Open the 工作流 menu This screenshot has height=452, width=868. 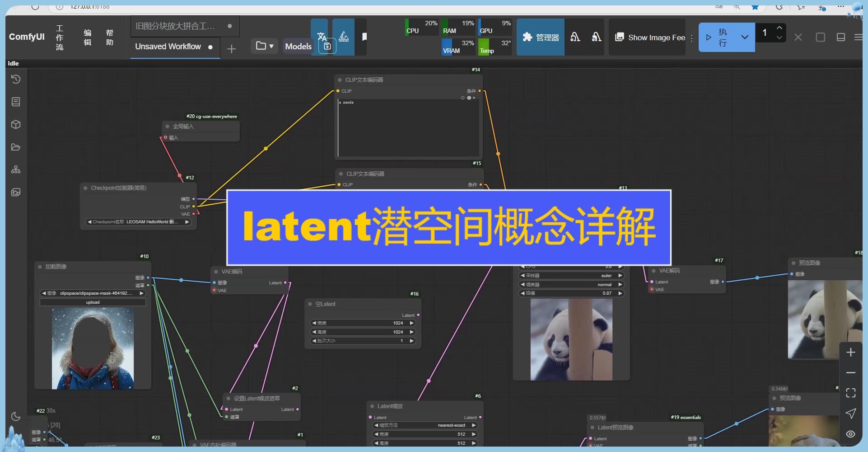(x=60, y=38)
